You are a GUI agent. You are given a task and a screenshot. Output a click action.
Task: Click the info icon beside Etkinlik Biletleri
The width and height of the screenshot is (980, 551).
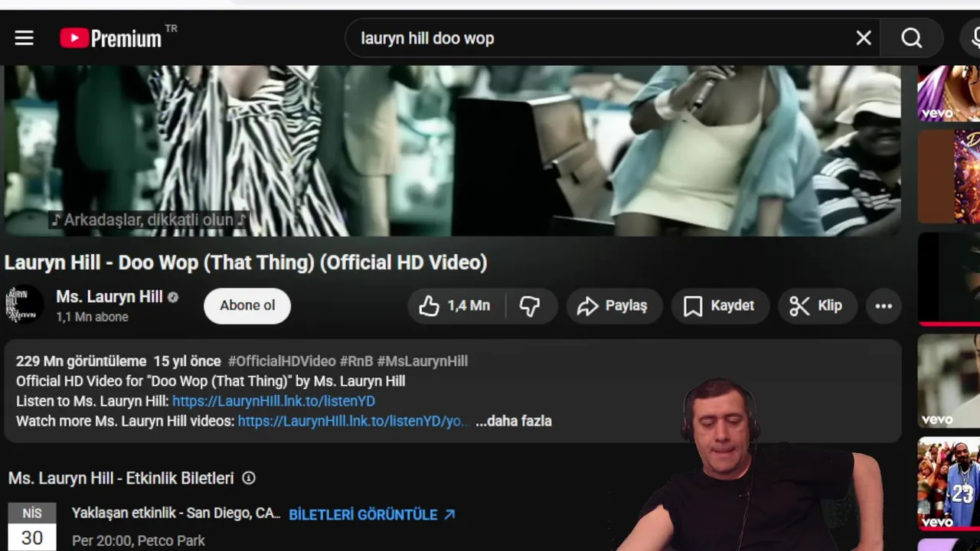[249, 478]
